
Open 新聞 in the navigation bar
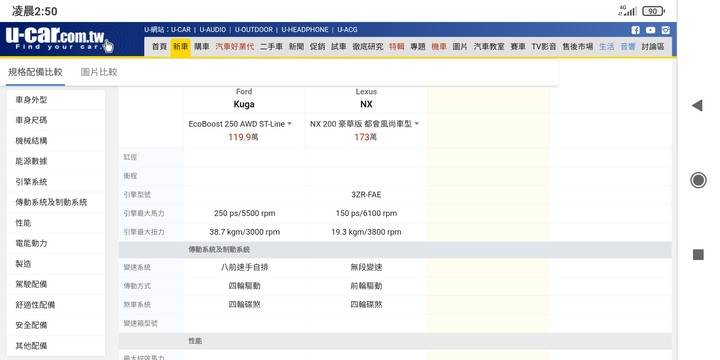(296, 47)
